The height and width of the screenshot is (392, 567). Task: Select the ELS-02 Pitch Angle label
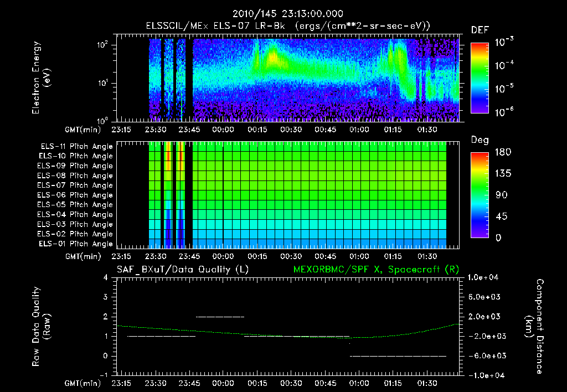point(75,234)
